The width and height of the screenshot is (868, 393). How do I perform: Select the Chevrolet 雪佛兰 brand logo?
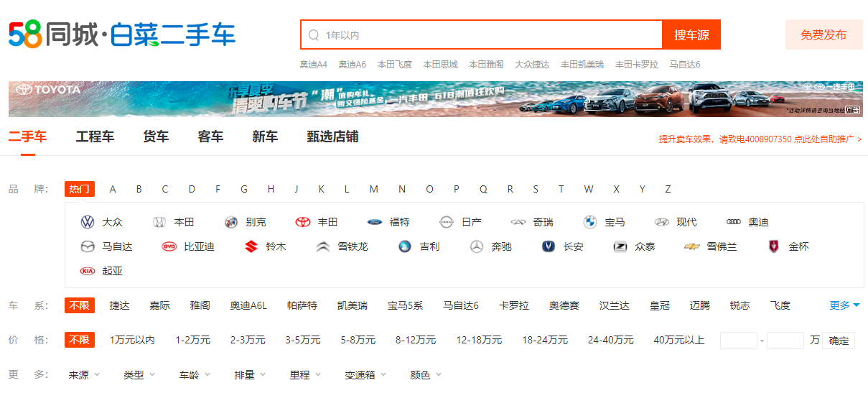692,246
